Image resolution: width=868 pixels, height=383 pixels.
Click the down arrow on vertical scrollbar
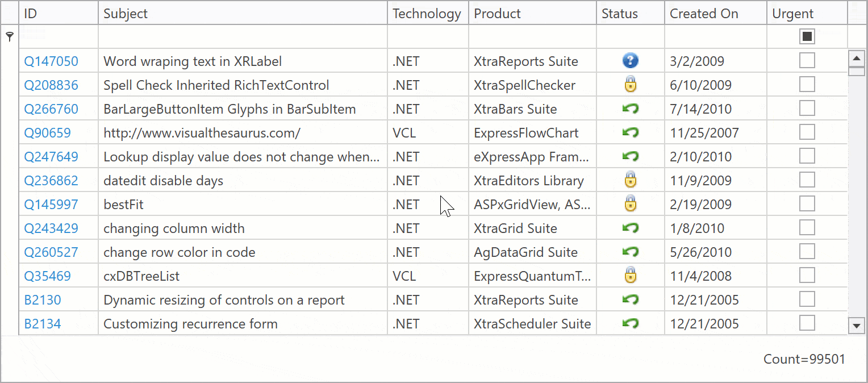[857, 325]
